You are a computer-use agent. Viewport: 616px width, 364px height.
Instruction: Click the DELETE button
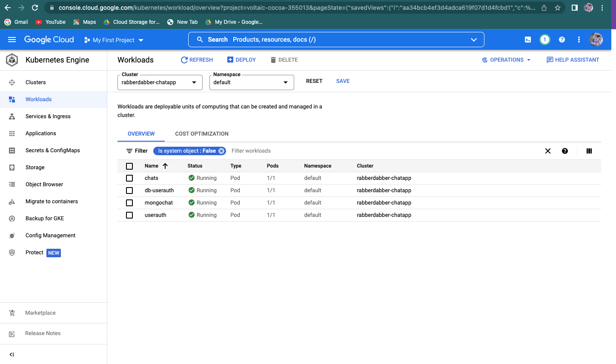tap(284, 60)
